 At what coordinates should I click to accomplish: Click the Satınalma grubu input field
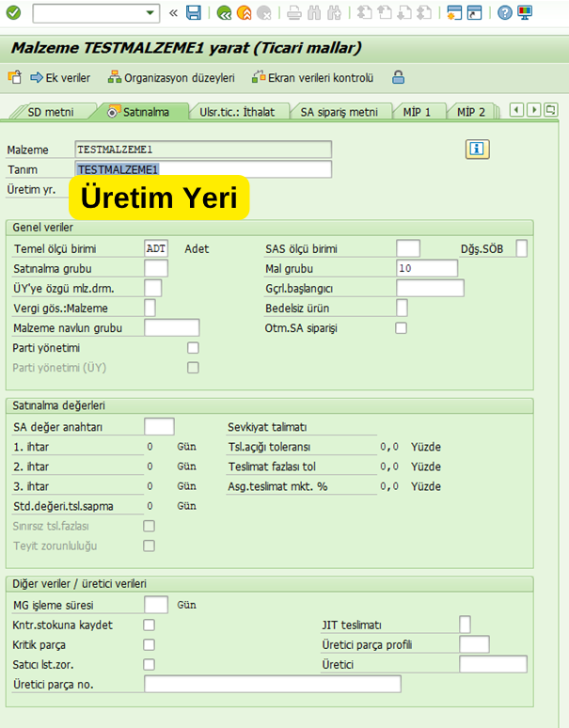156,269
